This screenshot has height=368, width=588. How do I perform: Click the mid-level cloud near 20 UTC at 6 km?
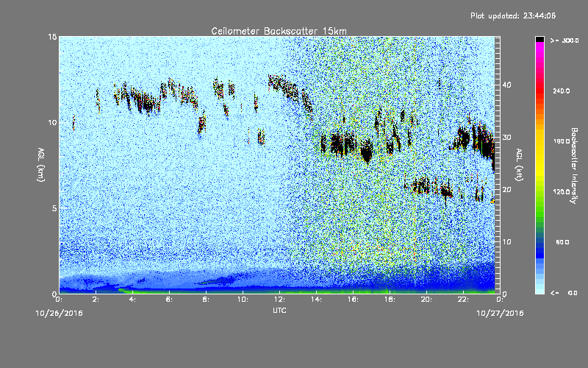click(x=421, y=185)
